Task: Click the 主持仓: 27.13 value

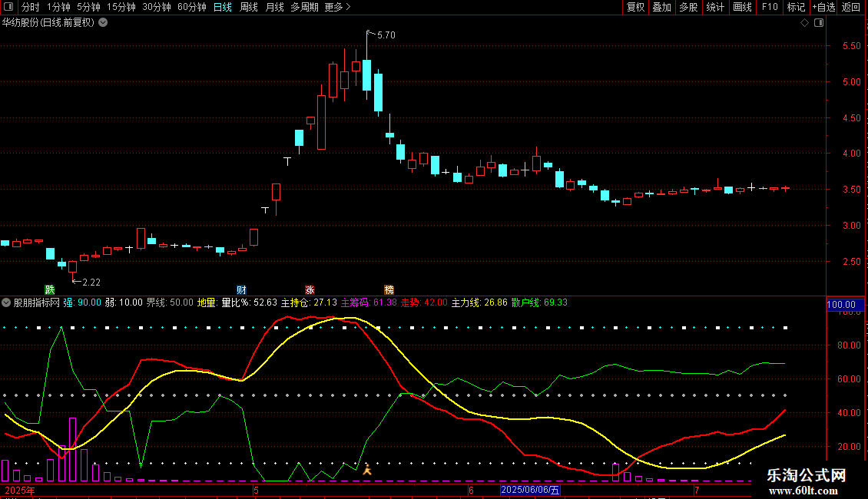Action: pyautogui.click(x=309, y=302)
